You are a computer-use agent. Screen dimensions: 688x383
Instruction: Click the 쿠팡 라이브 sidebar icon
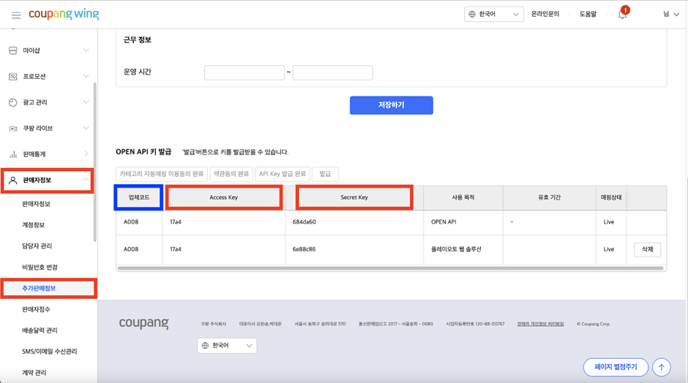(x=13, y=128)
